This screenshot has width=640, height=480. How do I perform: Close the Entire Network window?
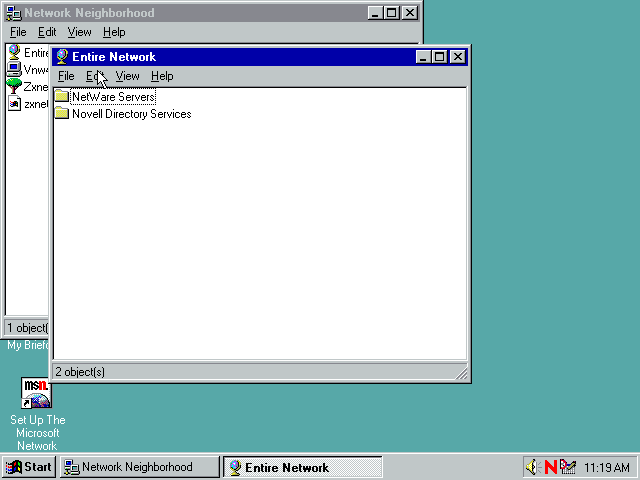pyautogui.click(x=458, y=57)
